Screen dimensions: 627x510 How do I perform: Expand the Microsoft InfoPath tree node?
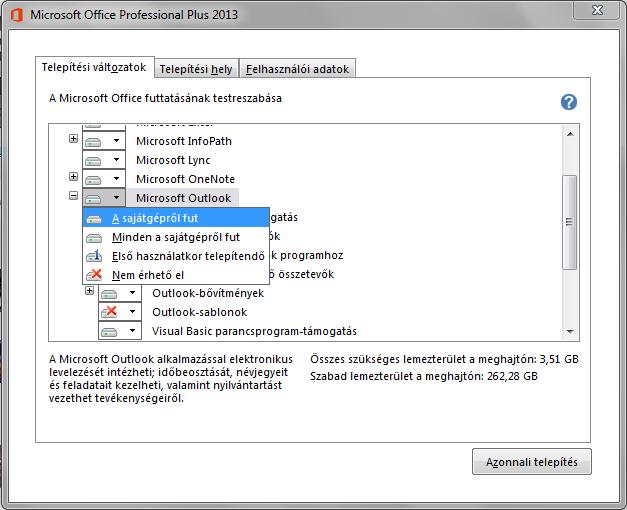(x=73, y=138)
